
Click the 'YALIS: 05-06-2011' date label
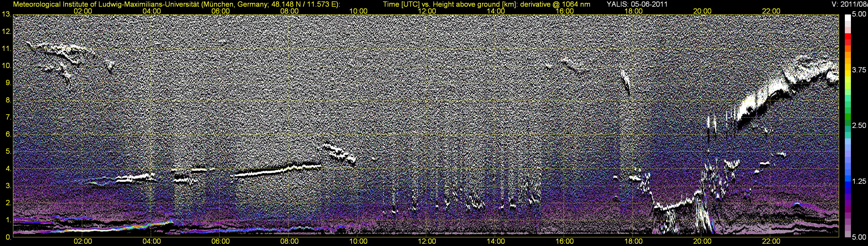[x=637, y=4]
